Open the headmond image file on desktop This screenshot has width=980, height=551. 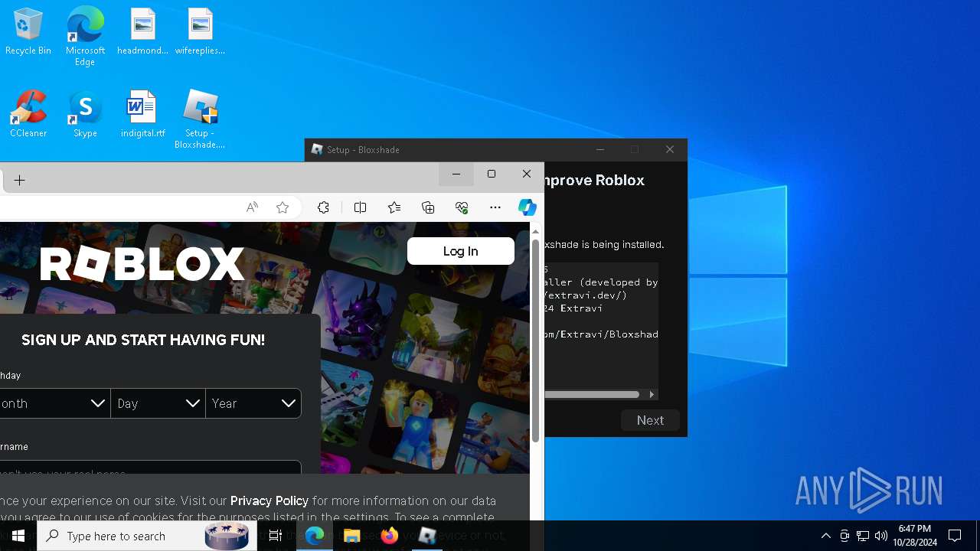(142, 32)
